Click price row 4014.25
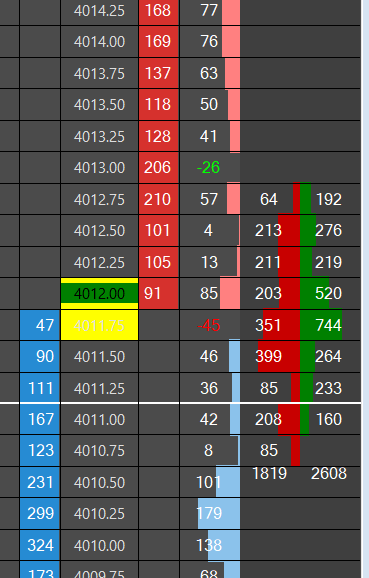 pyautogui.click(x=100, y=11)
